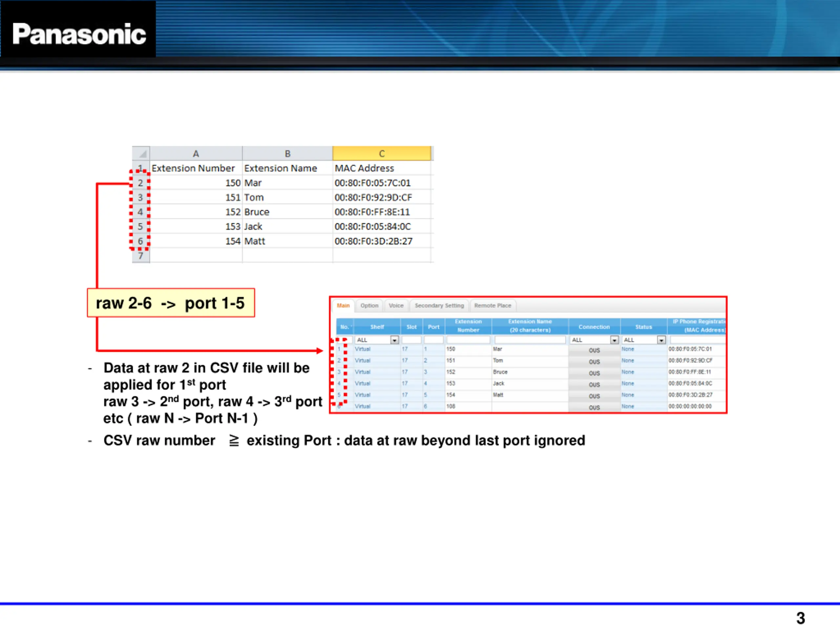Click extension name 'Bruce' in web table
The height and width of the screenshot is (630, 840).
[x=500, y=372]
